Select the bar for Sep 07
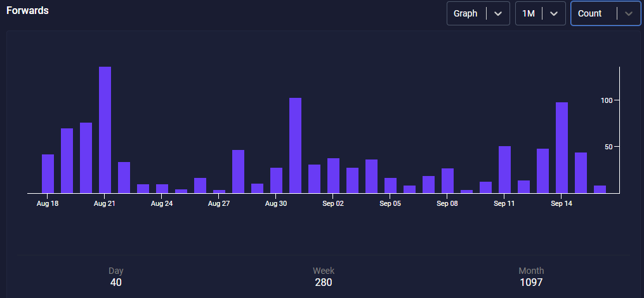The height and width of the screenshot is (298, 644). 428,184
